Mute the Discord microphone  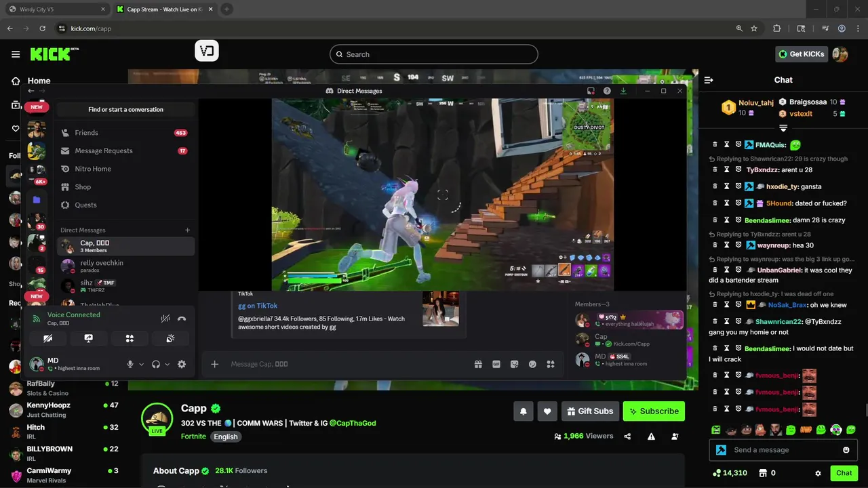click(130, 364)
